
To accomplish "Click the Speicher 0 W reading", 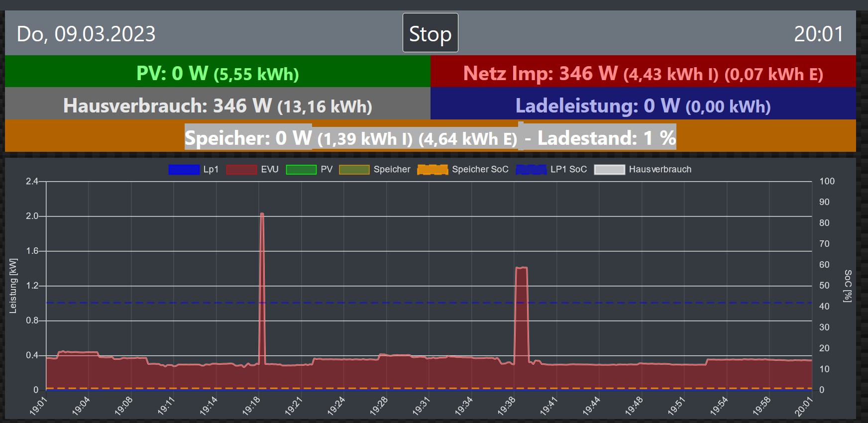I will point(248,138).
